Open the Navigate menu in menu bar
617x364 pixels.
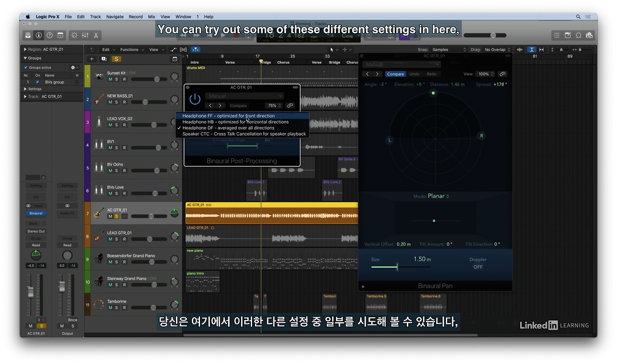(115, 17)
